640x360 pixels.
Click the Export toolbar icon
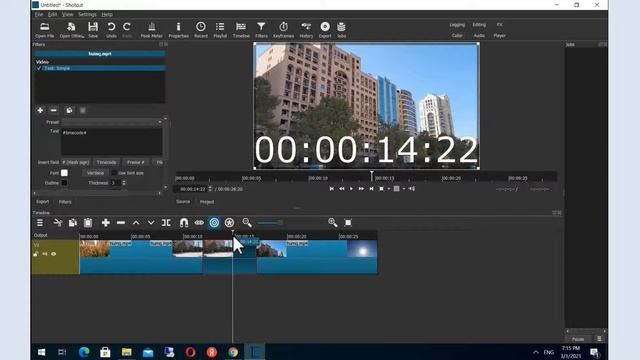coord(325,30)
